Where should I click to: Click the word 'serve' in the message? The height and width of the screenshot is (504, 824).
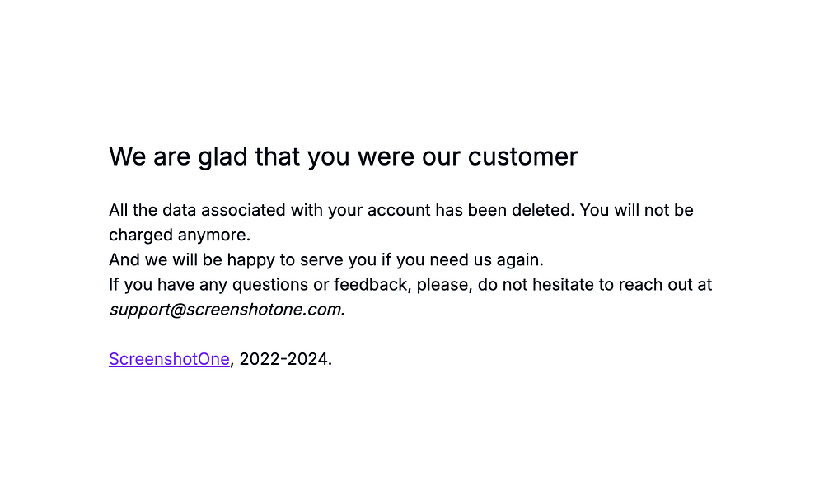pos(316,260)
